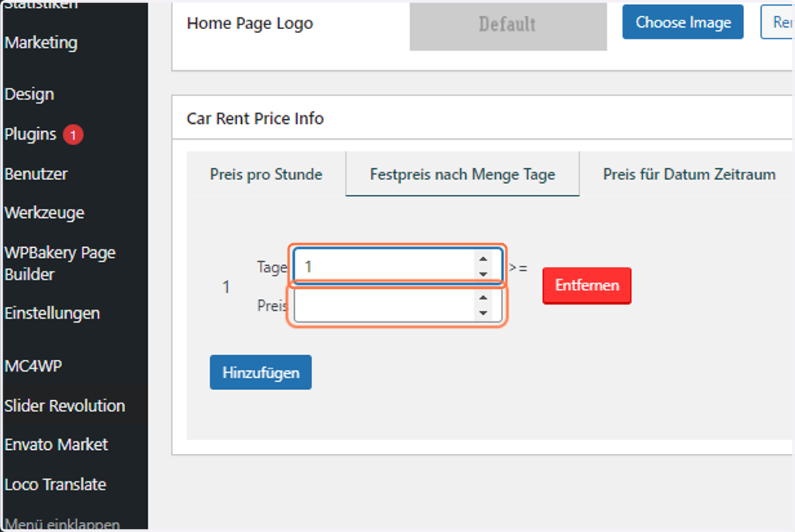Open the Plugins sidebar menu
Screen dimensions: 795x532
(30, 134)
